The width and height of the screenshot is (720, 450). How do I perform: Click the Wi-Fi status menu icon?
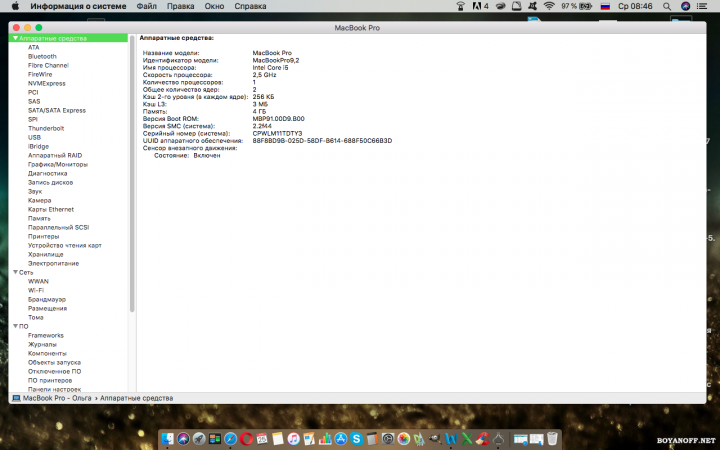549,6
